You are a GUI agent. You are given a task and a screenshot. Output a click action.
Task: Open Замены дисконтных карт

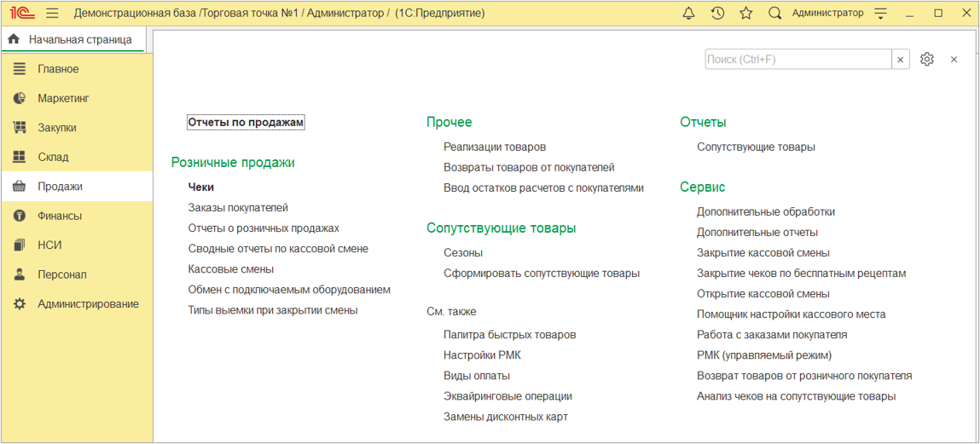(x=506, y=417)
